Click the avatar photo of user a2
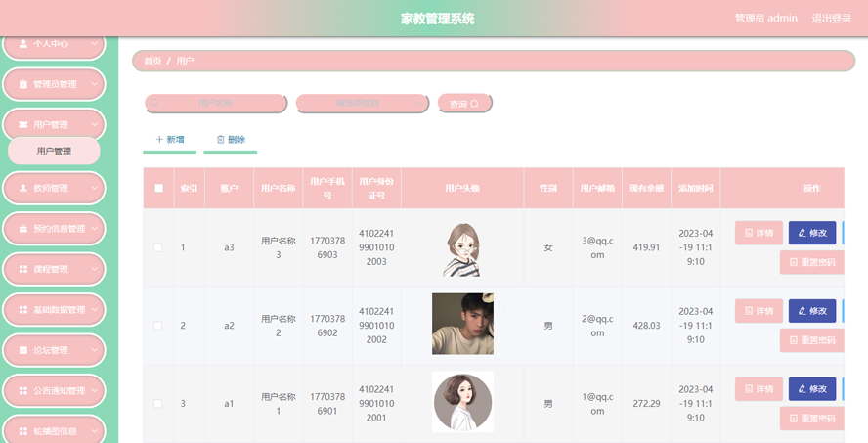This screenshot has width=868, height=443. point(462,324)
